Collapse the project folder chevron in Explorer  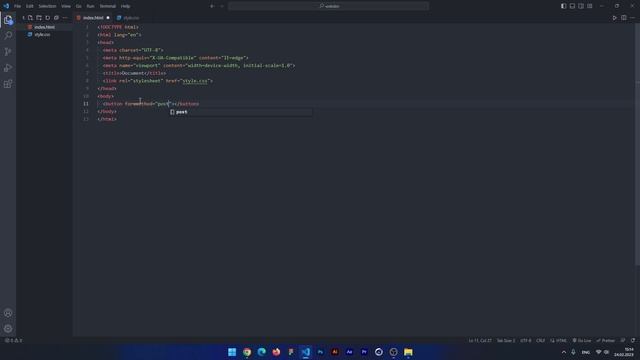click(x=23, y=18)
